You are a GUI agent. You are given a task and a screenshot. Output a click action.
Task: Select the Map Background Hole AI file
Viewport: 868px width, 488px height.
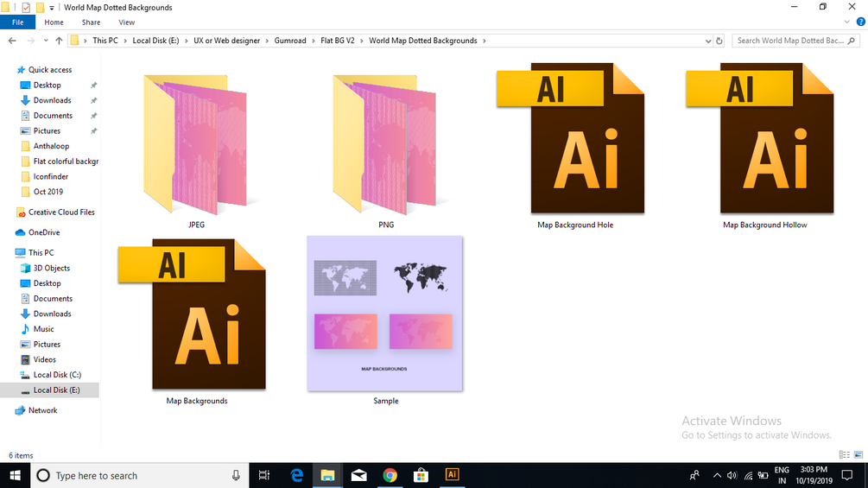(571, 138)
